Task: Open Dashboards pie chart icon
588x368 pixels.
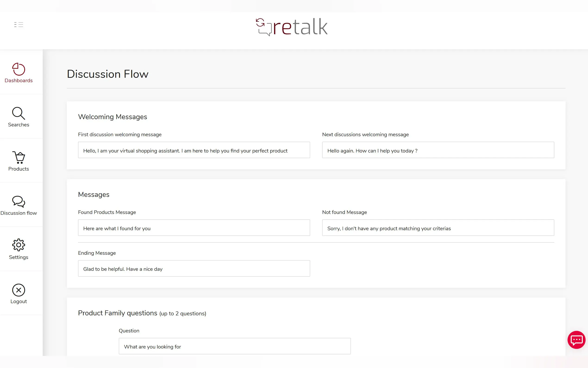Action: tap(19, 69)
